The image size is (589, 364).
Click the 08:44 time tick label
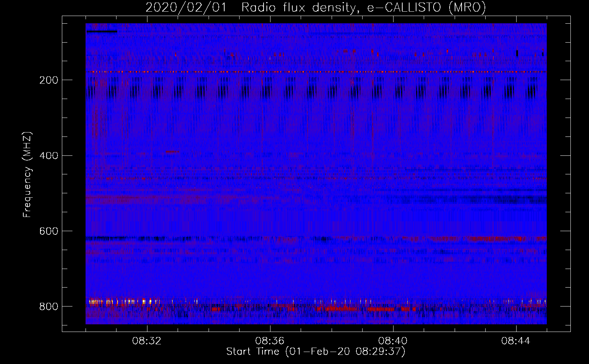click(516, 341)
